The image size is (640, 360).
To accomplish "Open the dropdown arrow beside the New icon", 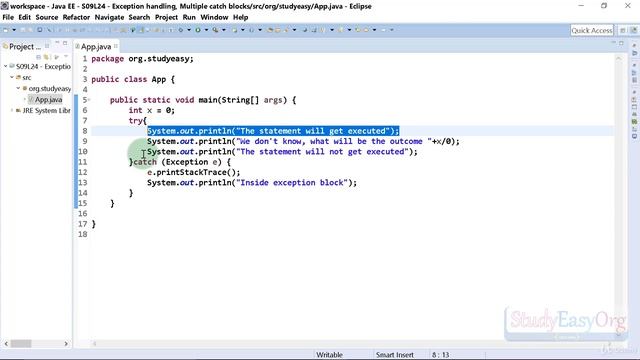I will click(14, 30).
